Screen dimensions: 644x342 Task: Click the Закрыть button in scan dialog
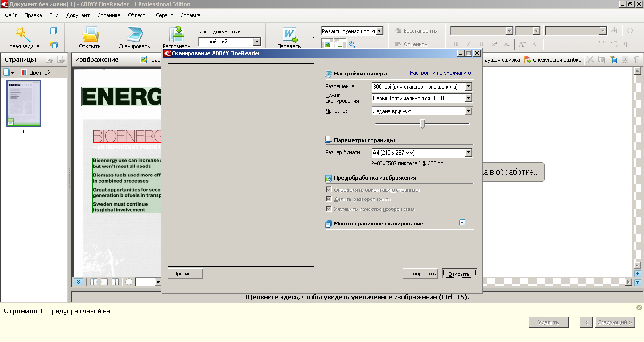[459, 274]
